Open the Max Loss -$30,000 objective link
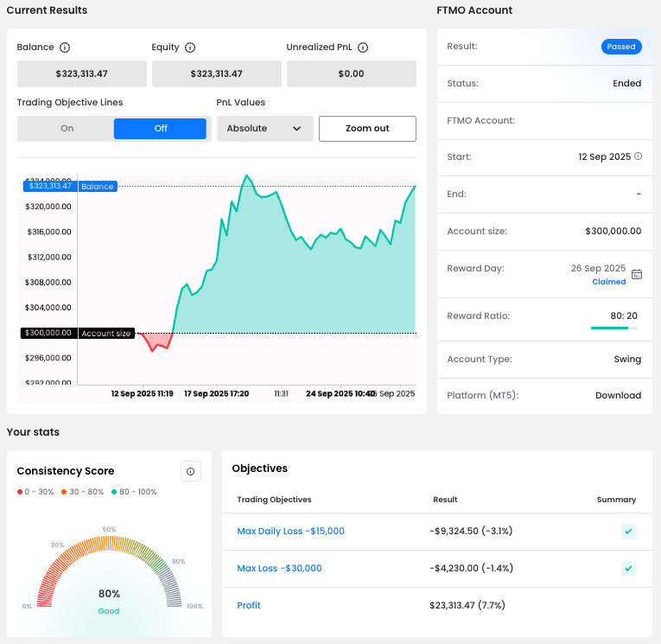The image size is (661, 644). tap(279, 568)
